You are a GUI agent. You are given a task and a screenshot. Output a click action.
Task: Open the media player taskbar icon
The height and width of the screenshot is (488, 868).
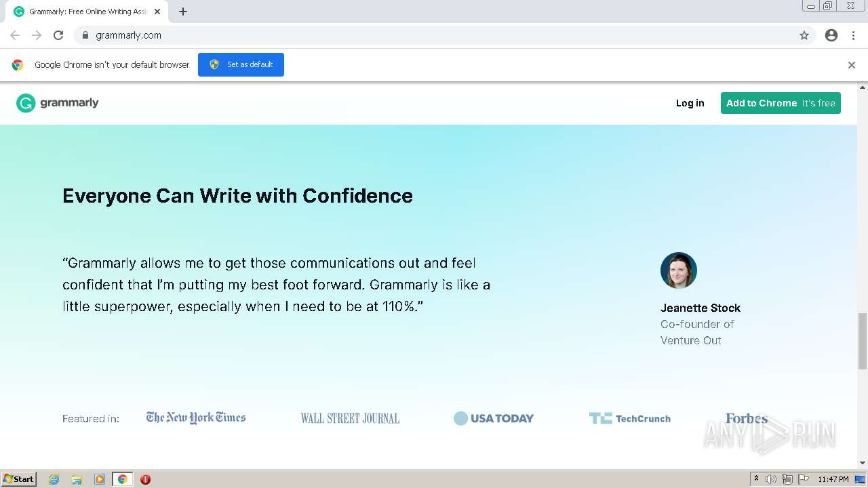click(100, 479)
